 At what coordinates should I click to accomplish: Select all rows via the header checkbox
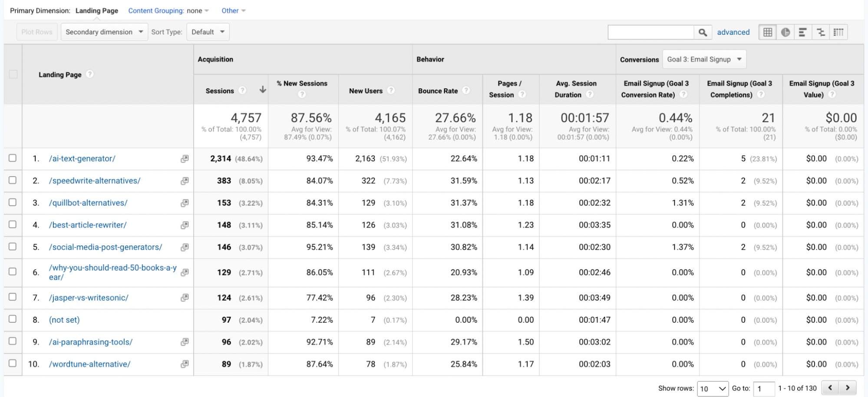(13, 74)
